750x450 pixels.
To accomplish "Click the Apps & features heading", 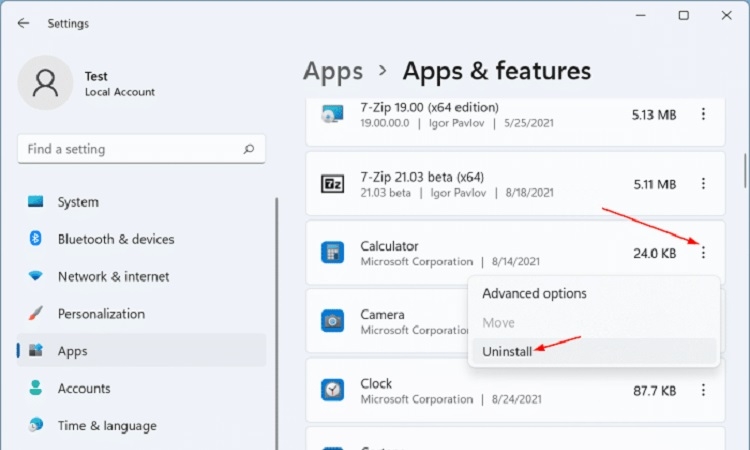I will pyautogui.click(x=496, y=71).
